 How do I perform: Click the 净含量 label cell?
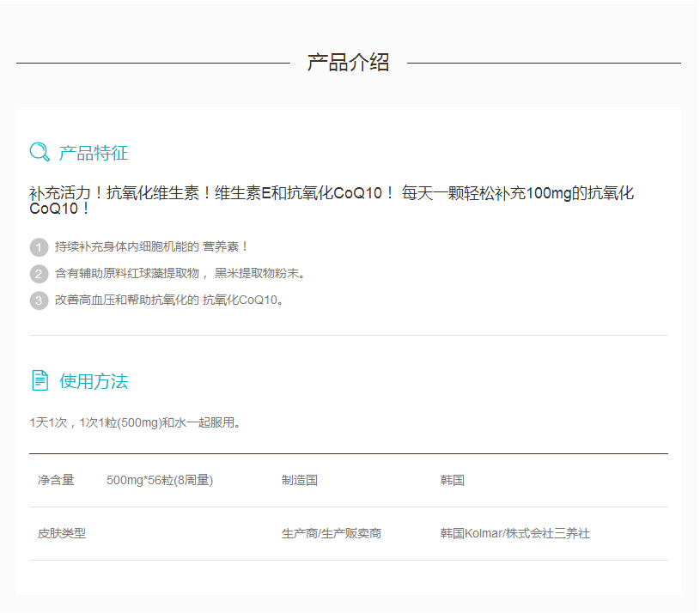[56, 481]
